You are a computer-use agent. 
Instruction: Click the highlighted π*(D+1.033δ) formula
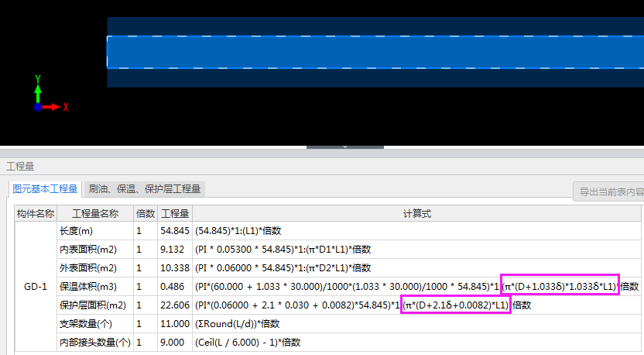560,286
